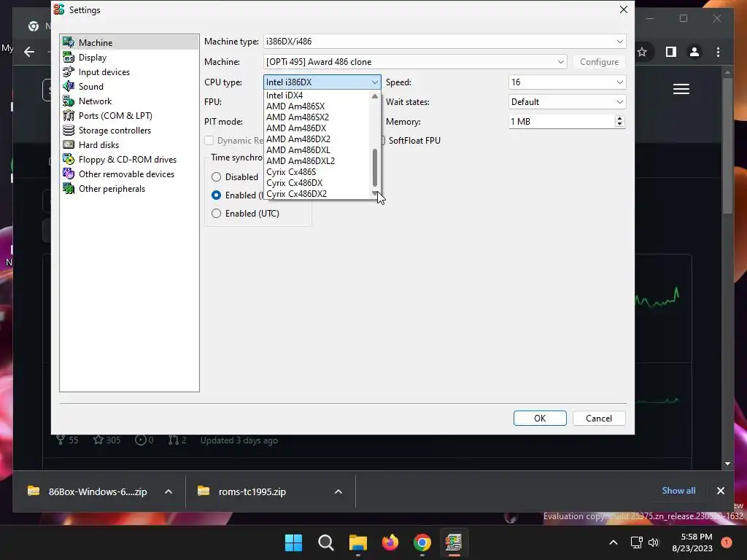747x560 pixels.
Task: Click the Windows Start button in taskbar
Action: (x=293, y=542)
